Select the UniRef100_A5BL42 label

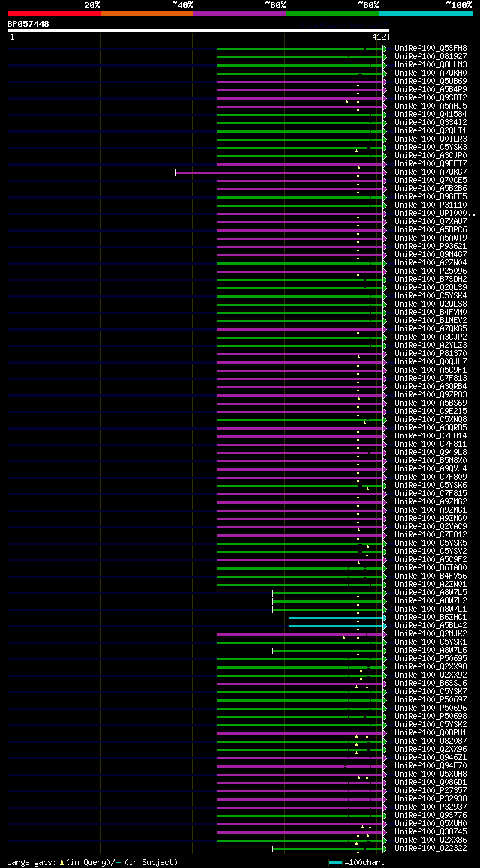coord(430,626)
